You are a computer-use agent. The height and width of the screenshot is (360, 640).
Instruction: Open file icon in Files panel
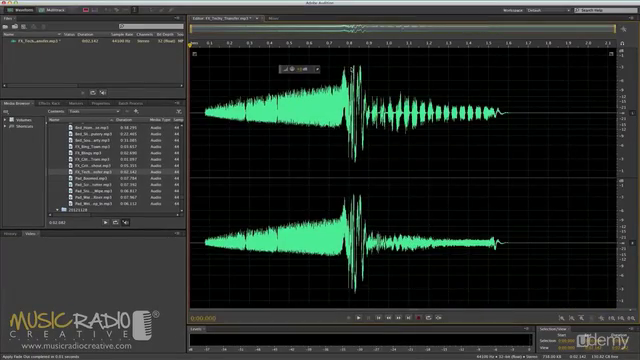pyautogui.click(x=5, y=27)
